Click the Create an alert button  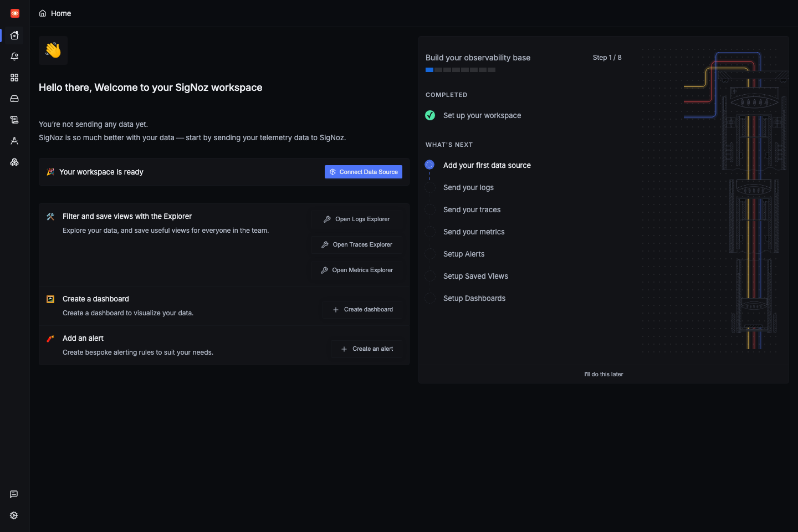pos(367,349)
